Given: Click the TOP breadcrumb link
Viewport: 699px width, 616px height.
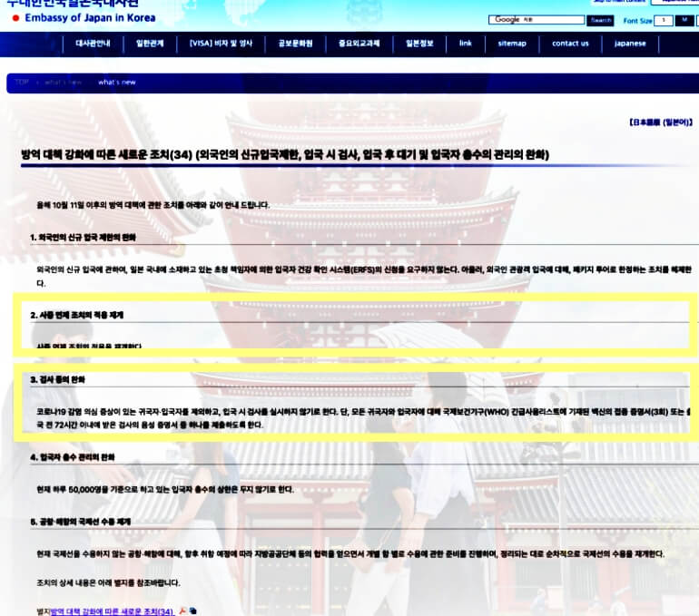Looking at the screenshot, I should click(x=22, y=83).
